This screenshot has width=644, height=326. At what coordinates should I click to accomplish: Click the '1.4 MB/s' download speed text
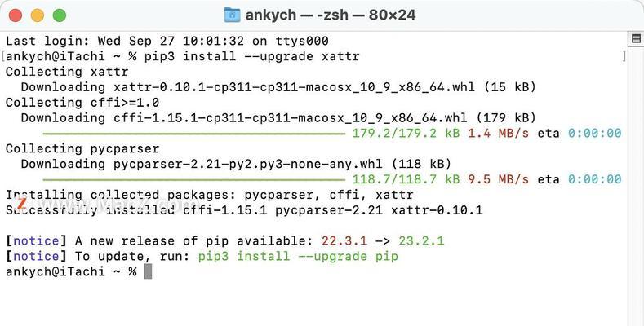tap(498, 134)
